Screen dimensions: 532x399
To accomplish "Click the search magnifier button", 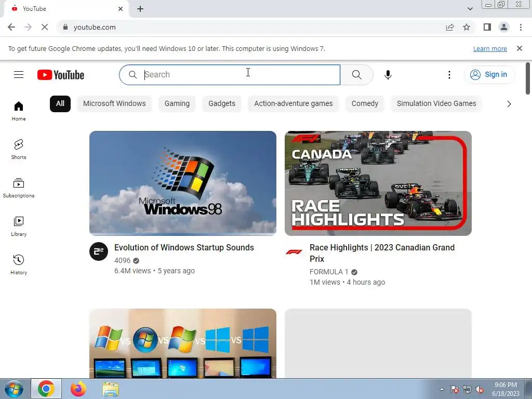I will pyautogui.click(x=356, y=75).
